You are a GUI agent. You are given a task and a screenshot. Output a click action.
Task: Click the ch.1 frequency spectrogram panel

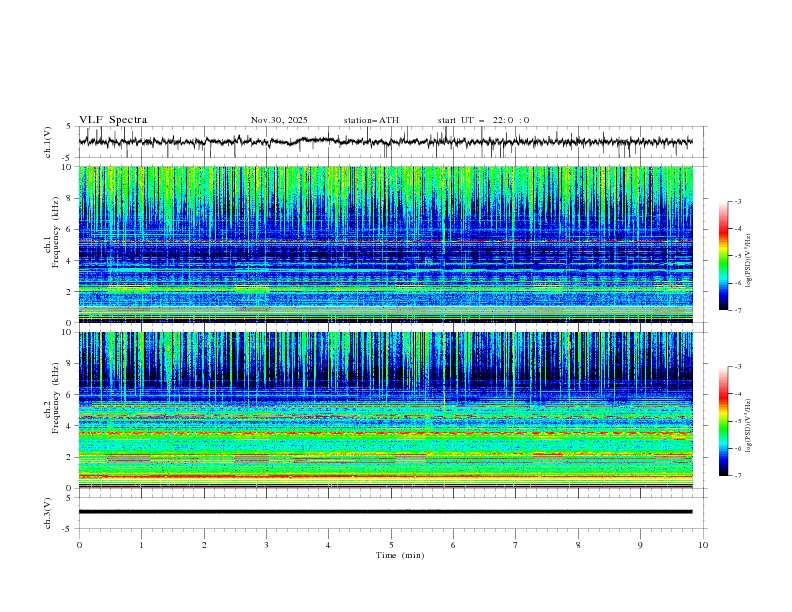pyautogui.click(x=386, y=244)
